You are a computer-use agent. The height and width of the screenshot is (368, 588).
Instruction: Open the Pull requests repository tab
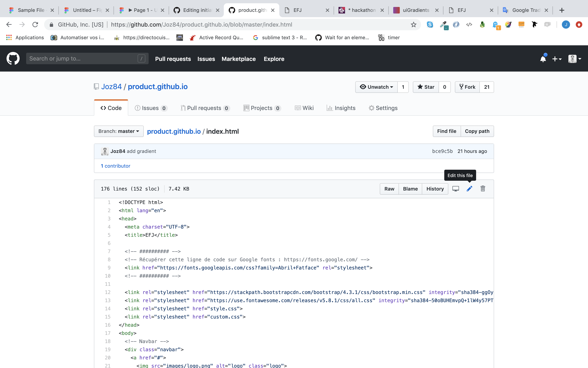(x=205, y=108)
